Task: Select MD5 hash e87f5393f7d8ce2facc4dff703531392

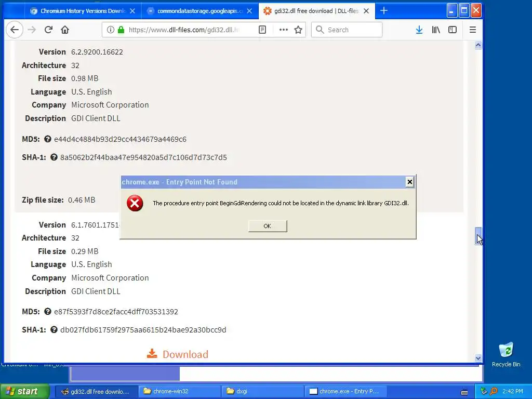Action: (x=116, y=312)
